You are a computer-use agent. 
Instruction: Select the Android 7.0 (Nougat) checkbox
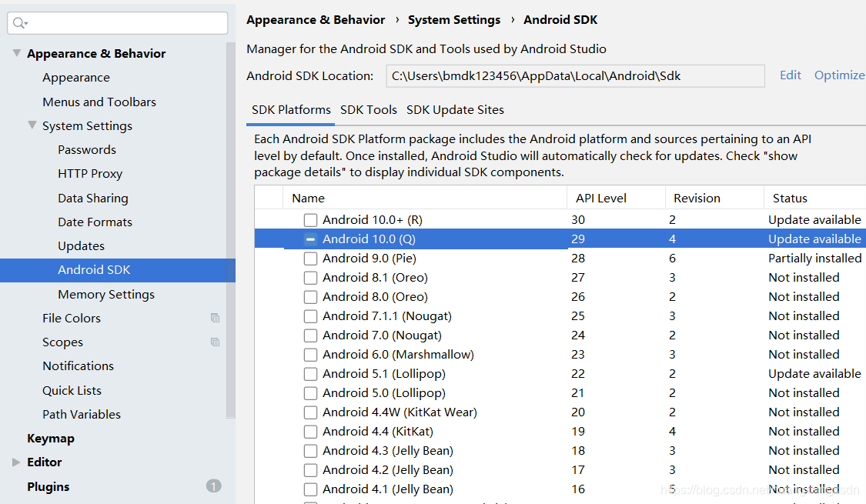point(310,335)
